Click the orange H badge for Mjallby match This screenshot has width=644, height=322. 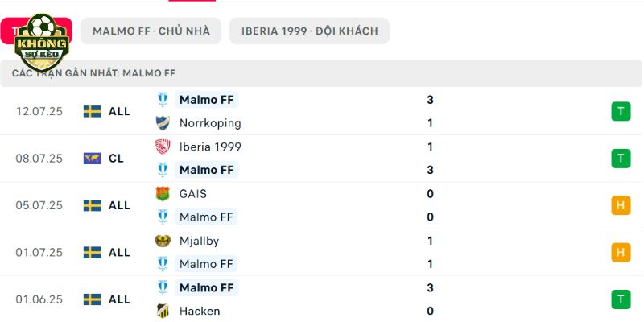point(621,252)
